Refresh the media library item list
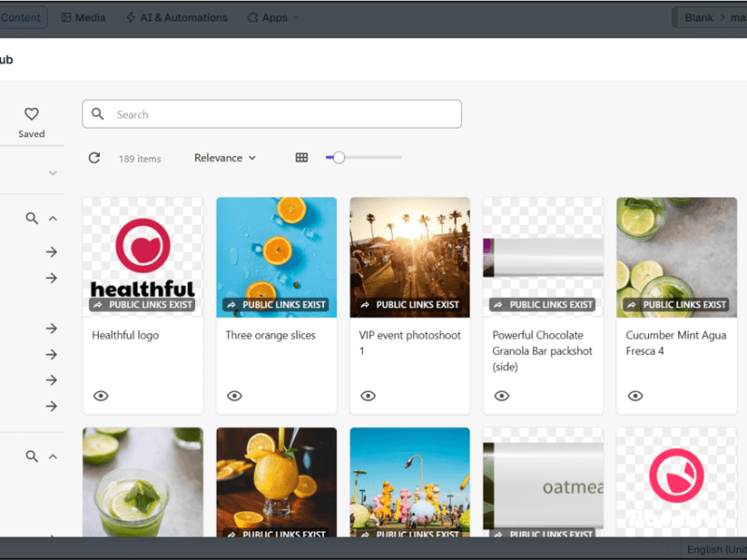 click(x=94, y=158)
